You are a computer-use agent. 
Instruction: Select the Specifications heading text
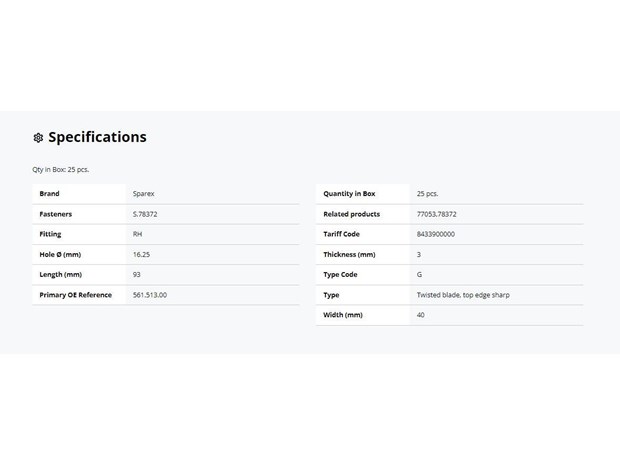coord(97,137)
